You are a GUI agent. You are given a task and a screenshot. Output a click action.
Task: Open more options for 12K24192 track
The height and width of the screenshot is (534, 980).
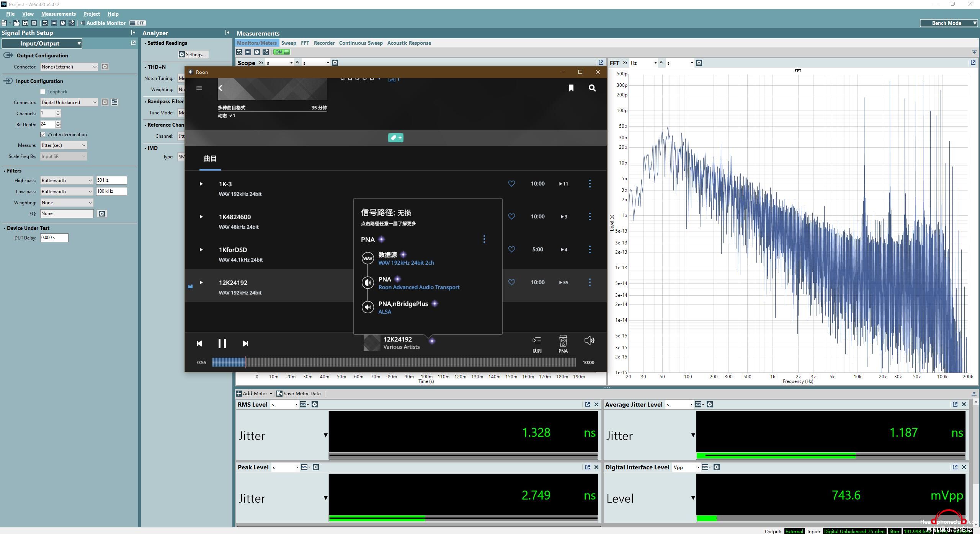(x=590, y=282)
